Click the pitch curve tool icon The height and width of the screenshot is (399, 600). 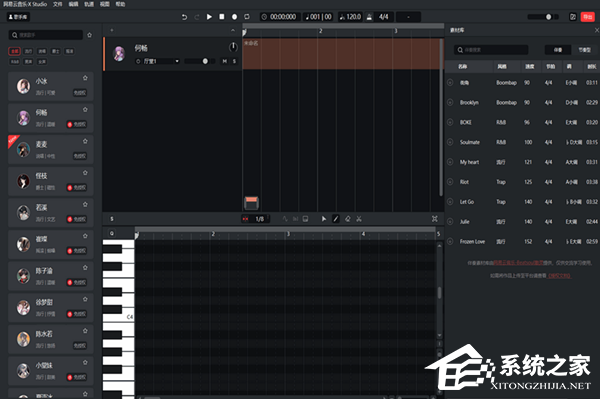click(x=285, y=219)
